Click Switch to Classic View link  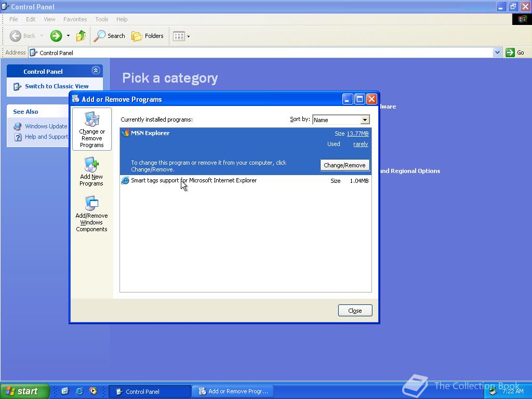(x=57, y=87)
